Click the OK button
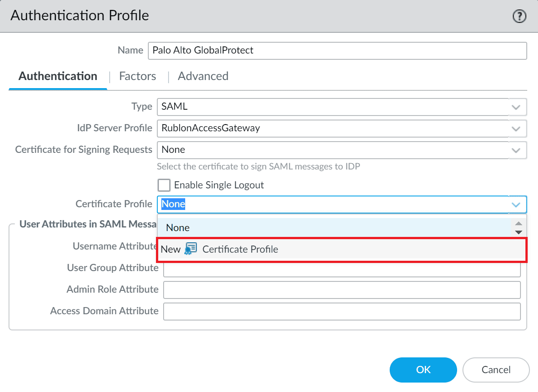The height and width of the screenshot is (392, 538). click(423, 370)
